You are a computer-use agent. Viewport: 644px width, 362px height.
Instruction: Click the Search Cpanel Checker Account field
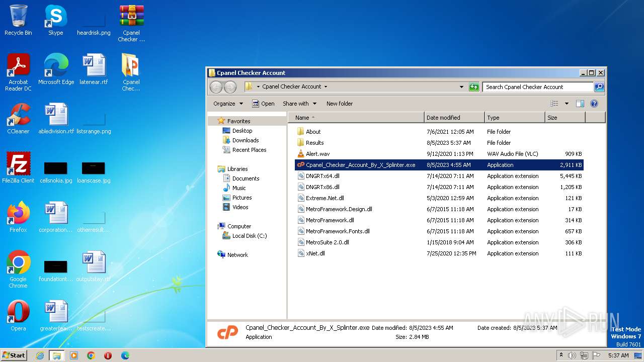[x=537, y=87]
